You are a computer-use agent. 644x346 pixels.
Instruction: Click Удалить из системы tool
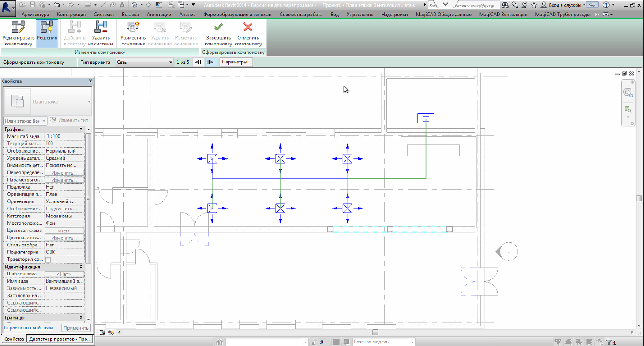coord(101,34)
